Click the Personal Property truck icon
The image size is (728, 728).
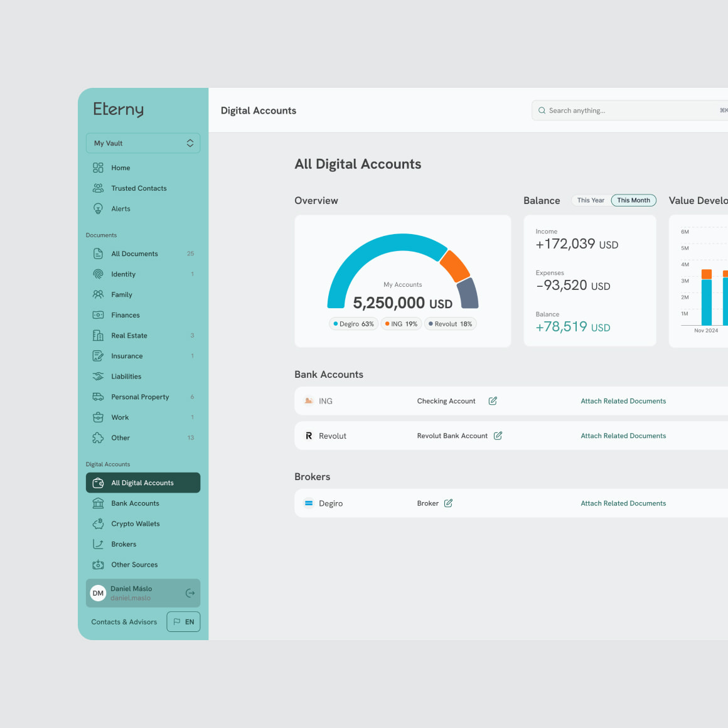click(98, 397)
